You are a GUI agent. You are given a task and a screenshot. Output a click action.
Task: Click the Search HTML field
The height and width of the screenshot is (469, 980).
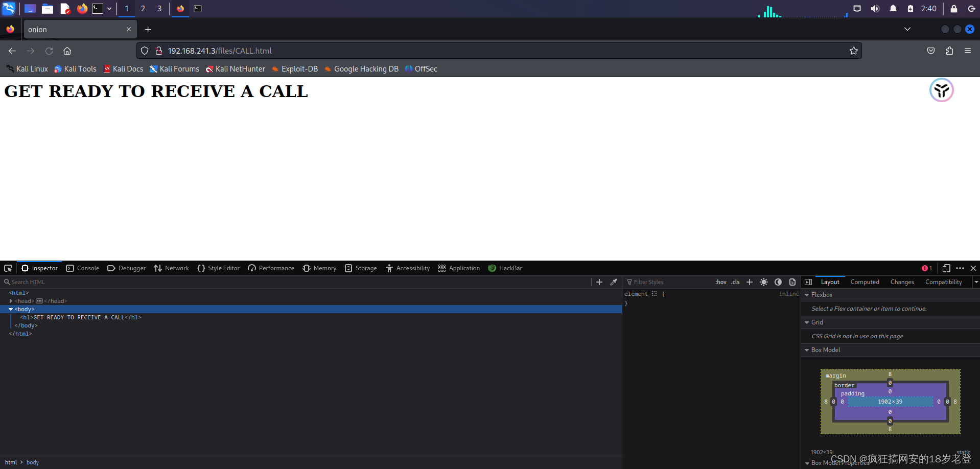click(x=296, y=282)
